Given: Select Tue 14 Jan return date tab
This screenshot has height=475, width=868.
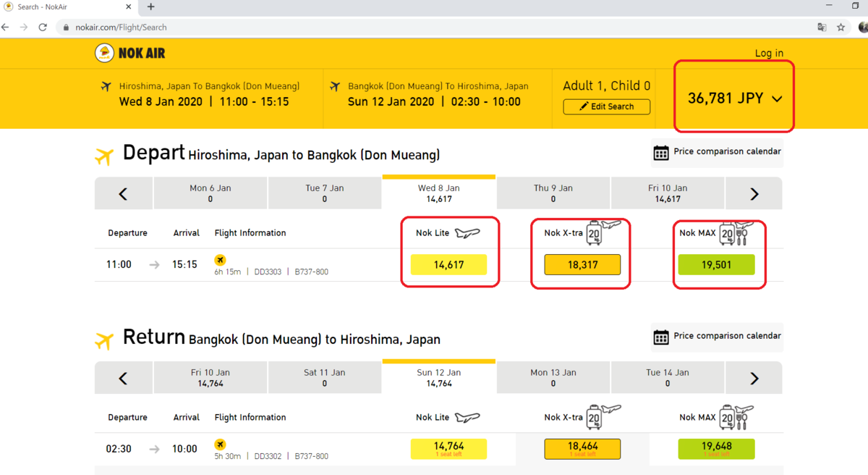Looking at the screenshot, I should [x=668, y=378].
